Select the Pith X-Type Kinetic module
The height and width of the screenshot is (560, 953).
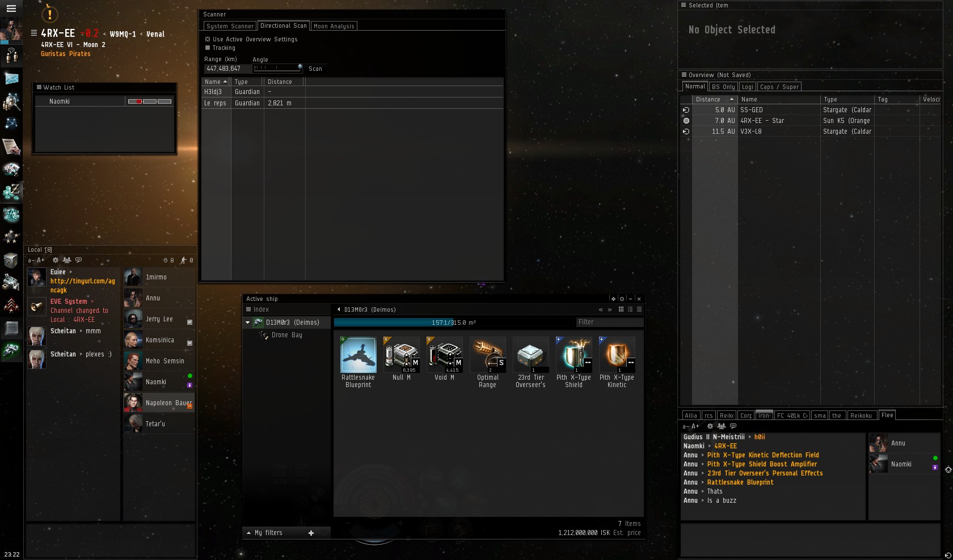pos(617,362)
